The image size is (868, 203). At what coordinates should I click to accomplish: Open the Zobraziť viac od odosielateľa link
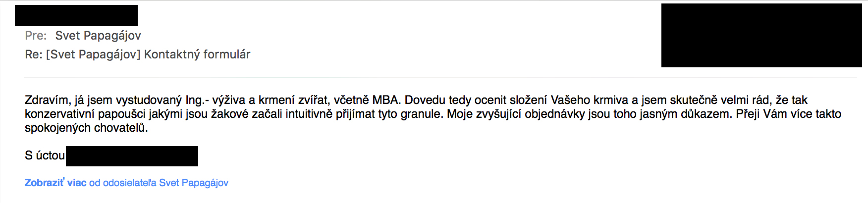click(126, 183)
